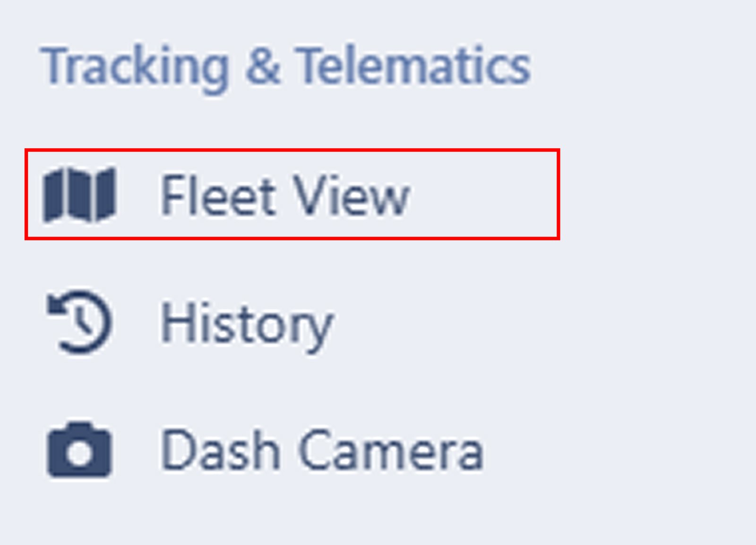Click the Tracking & Telematics section header
The height and width of the screenshot is (545, 756).
click(288, 64)
